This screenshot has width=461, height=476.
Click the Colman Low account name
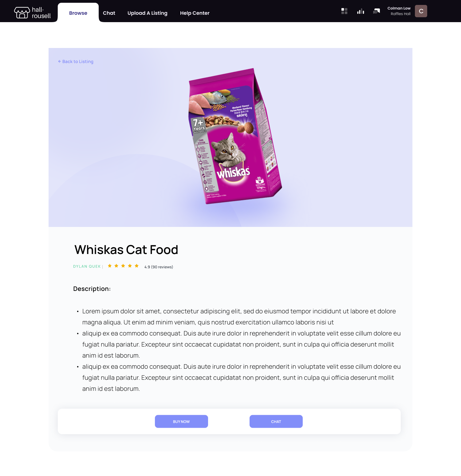[x=399, y=8]
